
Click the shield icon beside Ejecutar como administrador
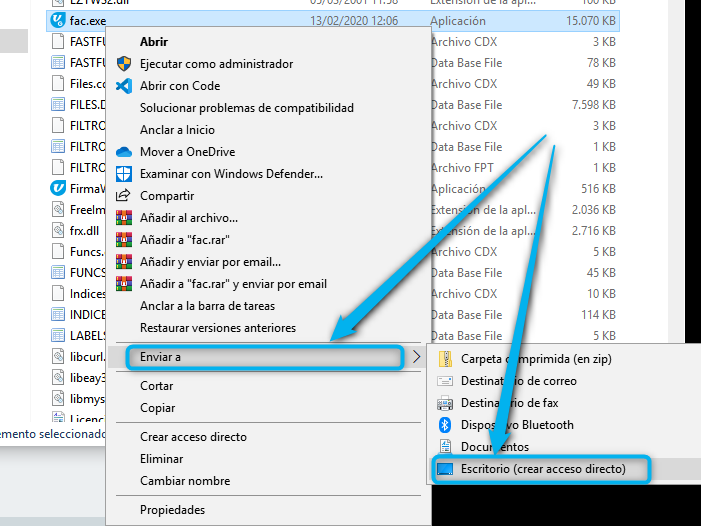[x=124, y=63]
